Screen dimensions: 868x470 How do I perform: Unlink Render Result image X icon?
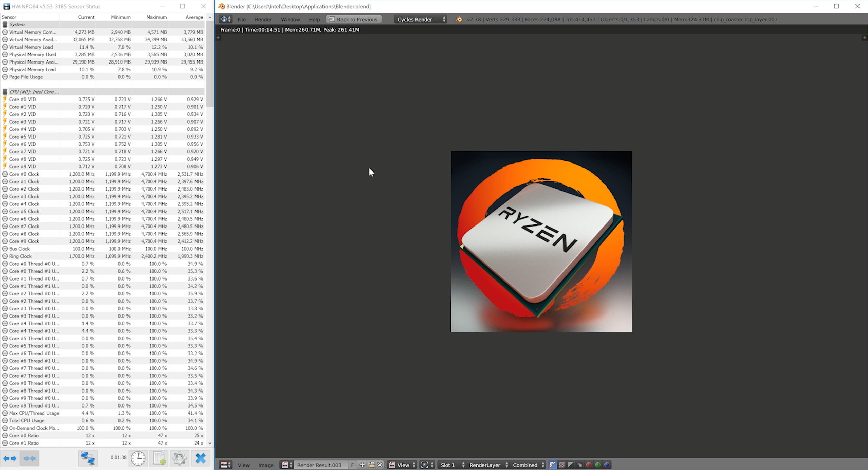tap(380, 465)
